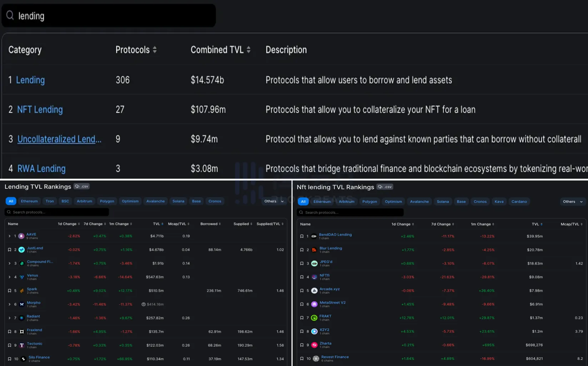Open the Others dropdown in Nft lending rankings

[573, 202]
